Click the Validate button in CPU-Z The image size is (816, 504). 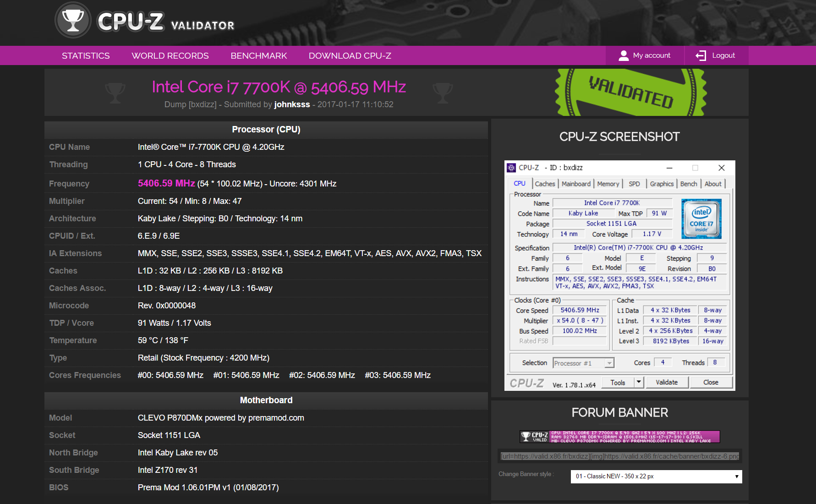click(667, 383)
